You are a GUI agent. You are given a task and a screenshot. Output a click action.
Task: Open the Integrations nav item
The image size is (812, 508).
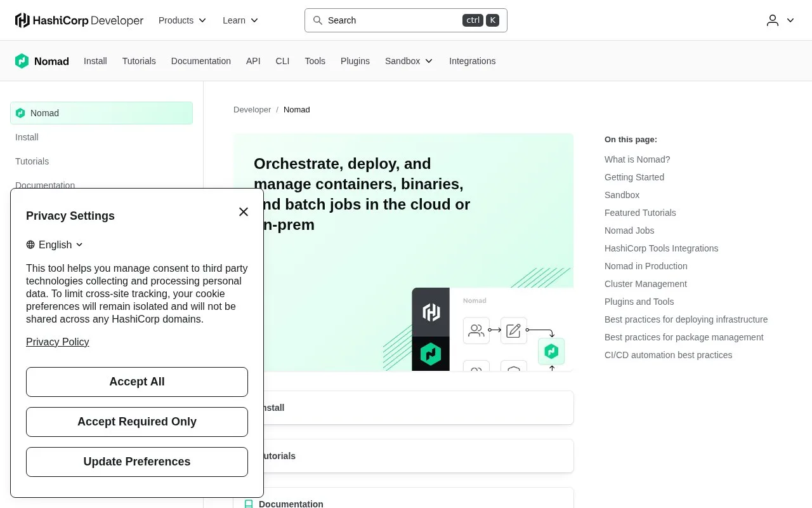pyautogui.click(x=473, y=61)
